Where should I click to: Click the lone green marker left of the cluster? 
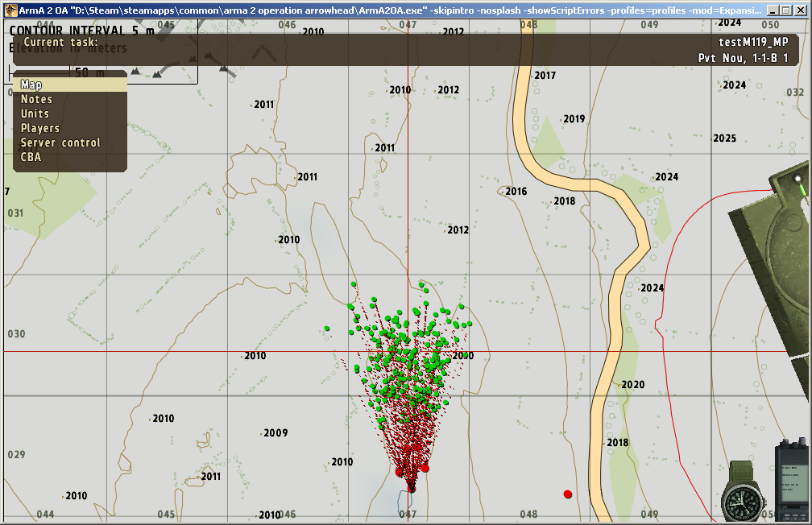point(327,329)
